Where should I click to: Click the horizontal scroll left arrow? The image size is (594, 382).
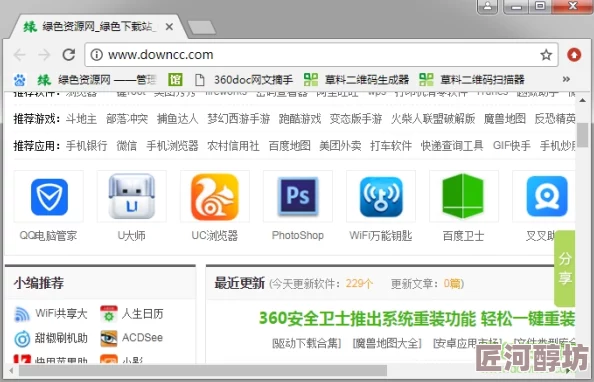(11, 371)
